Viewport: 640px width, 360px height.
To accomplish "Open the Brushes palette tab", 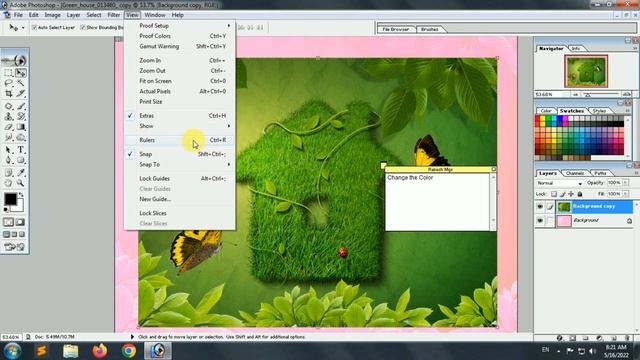I will pyautogui.click(x=429, y=29).
